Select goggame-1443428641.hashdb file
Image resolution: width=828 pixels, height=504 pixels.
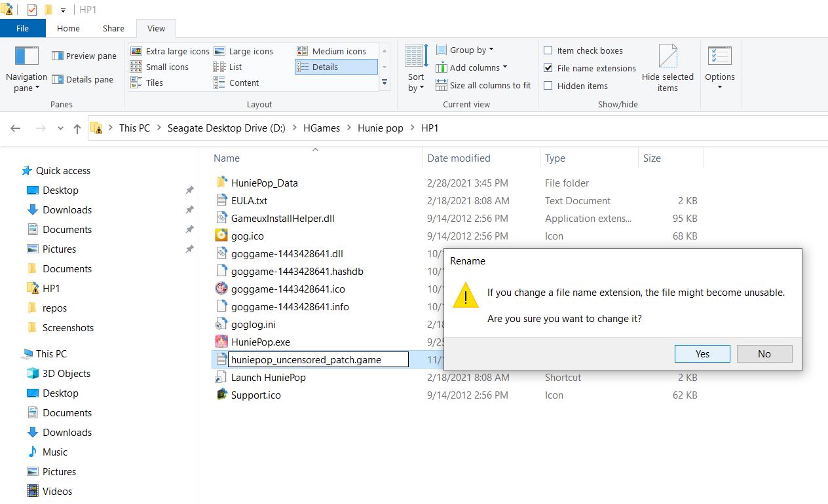point(297,271)
